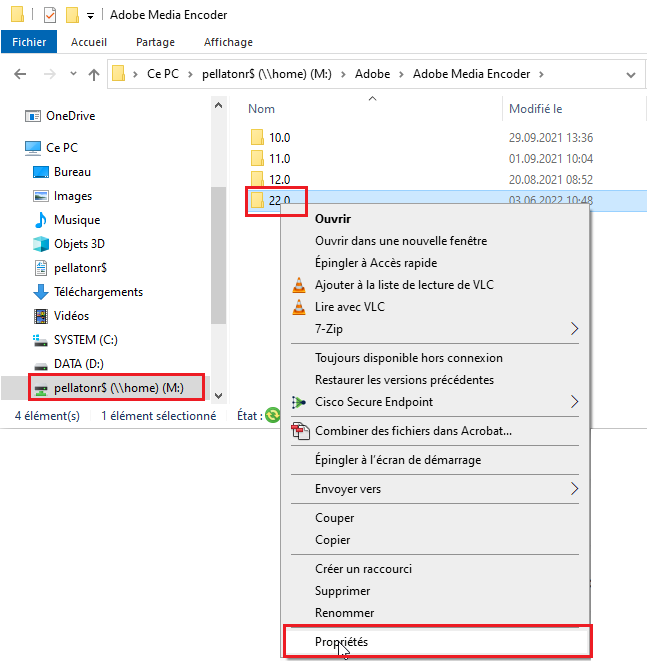Go back with the left arrow button
Screen dimensions: 647x661
pos(20,75)
